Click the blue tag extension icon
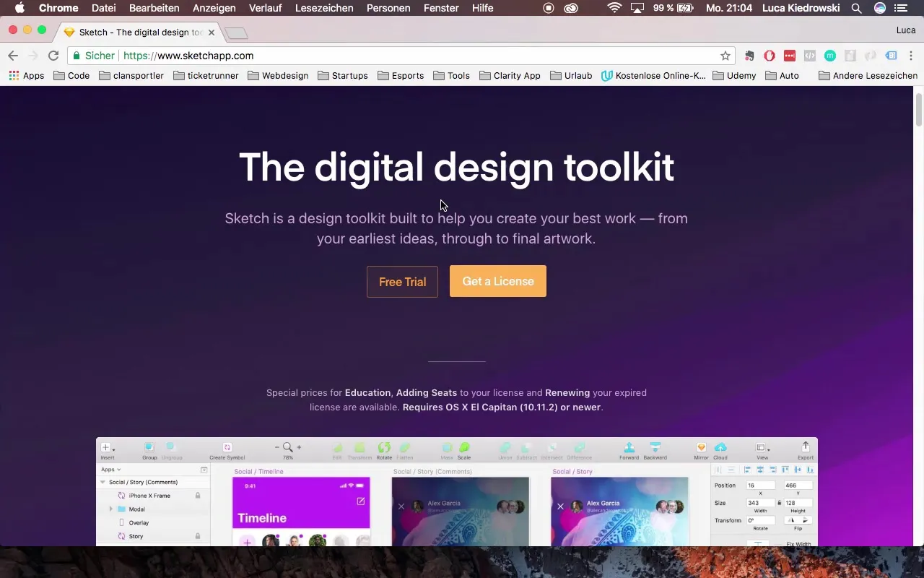 point(891,56)
